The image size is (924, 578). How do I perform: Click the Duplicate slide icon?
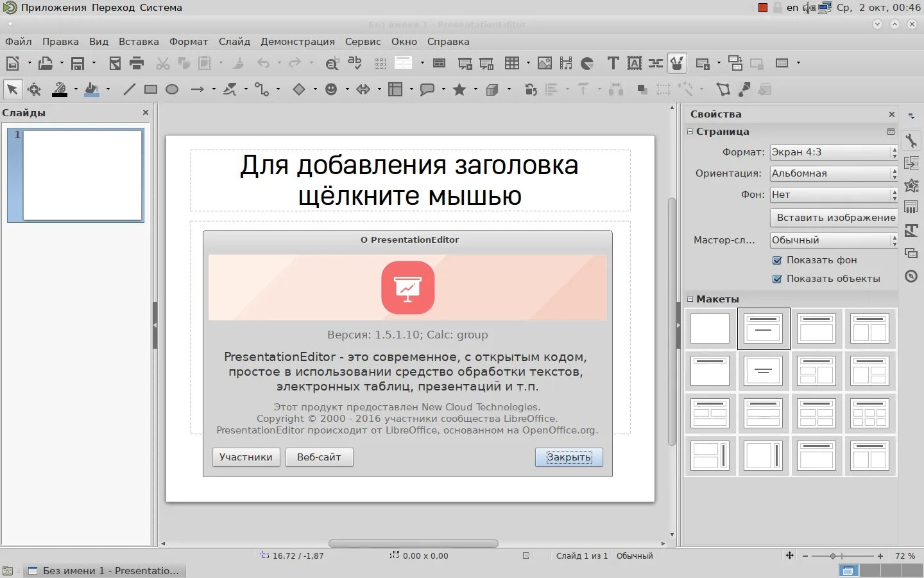coord(735,63)
